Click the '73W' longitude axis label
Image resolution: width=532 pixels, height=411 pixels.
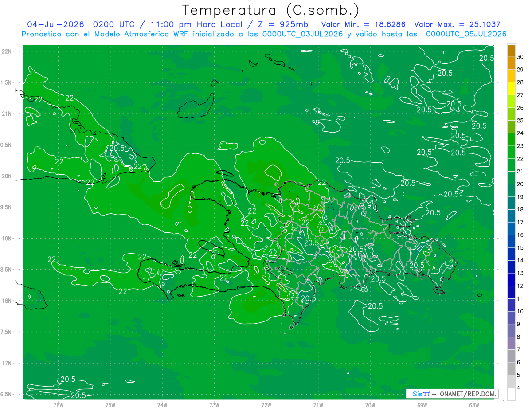[x=214, y=405]
